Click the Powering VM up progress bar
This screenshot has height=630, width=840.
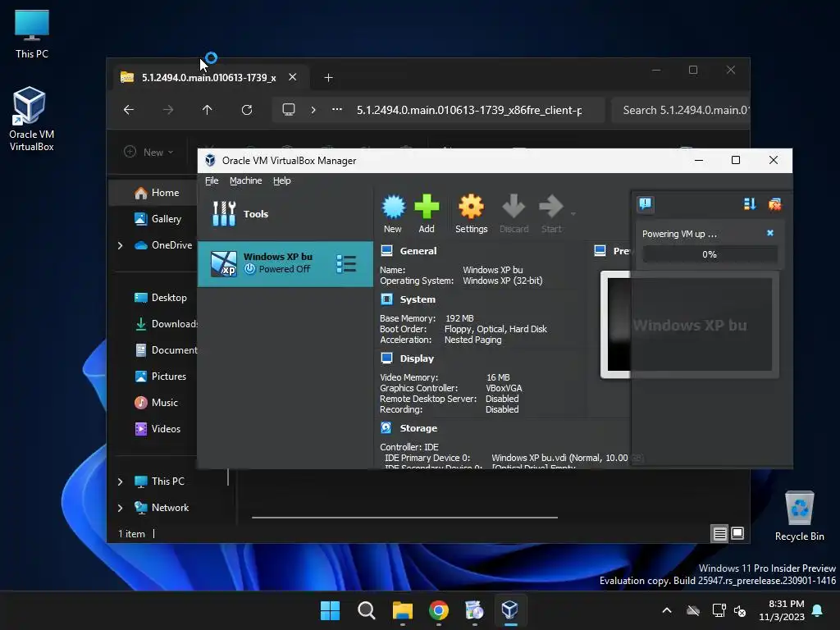tap(710, 254)
